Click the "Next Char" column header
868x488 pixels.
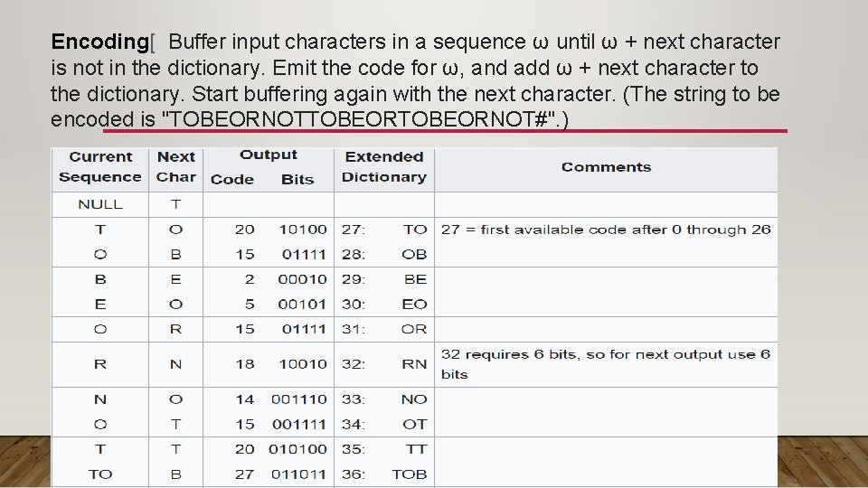[x=175, y=167]
